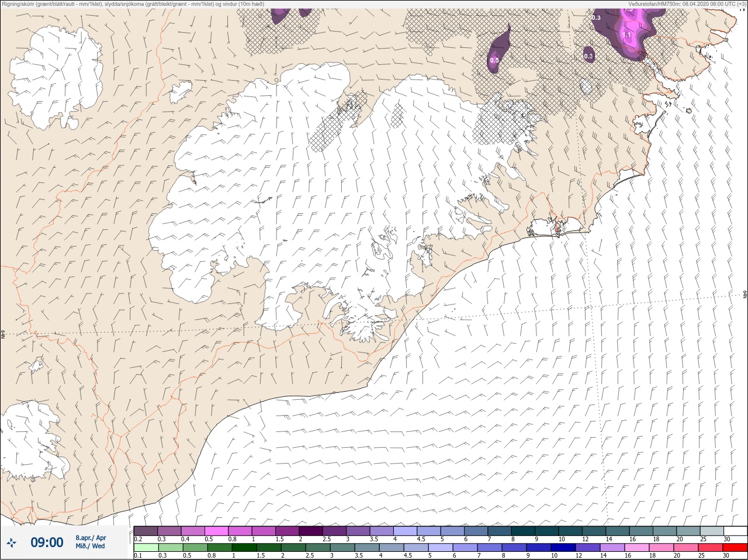Click the '0.2' value label in the upper legend
The width and height of the screenshot is (748, 560).
[138, 539]
